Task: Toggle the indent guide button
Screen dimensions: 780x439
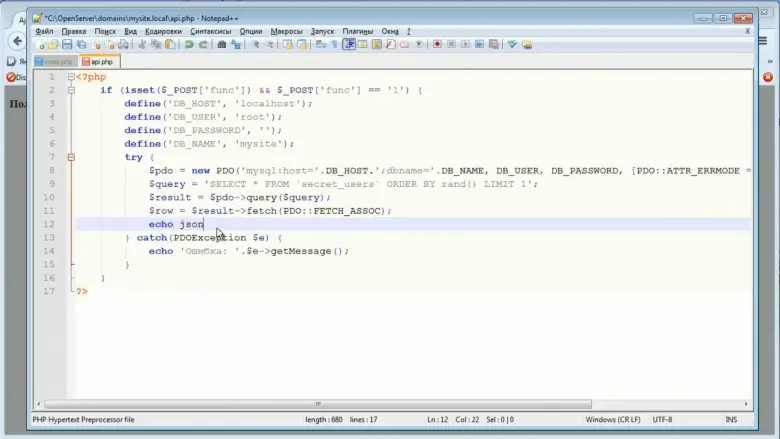Action: tap(349, 45)
